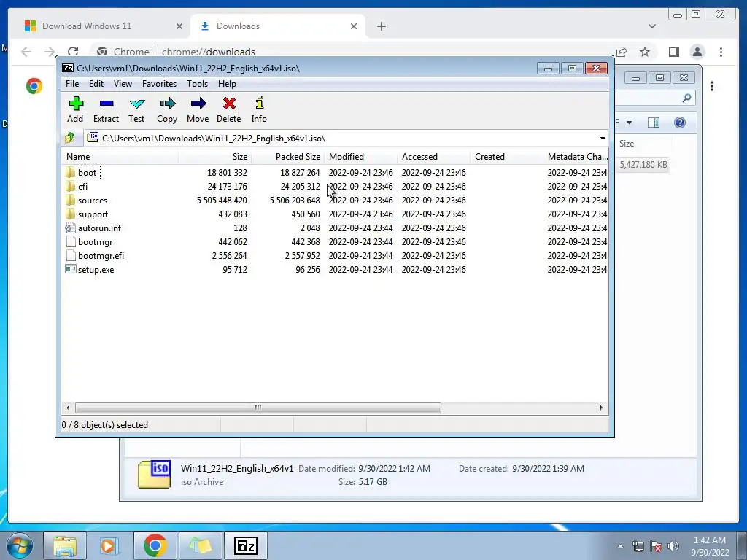
Task: Open the Edit menu
Action: click(96, 84)
